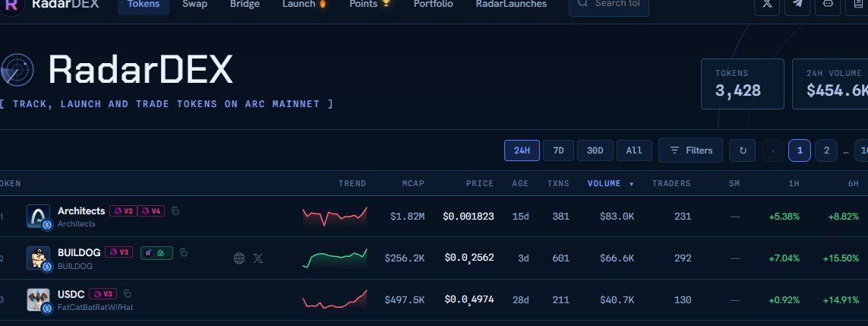Viewport: 868px width, 326px height.
Task: Open the USDC token name link
Action: 71,294
